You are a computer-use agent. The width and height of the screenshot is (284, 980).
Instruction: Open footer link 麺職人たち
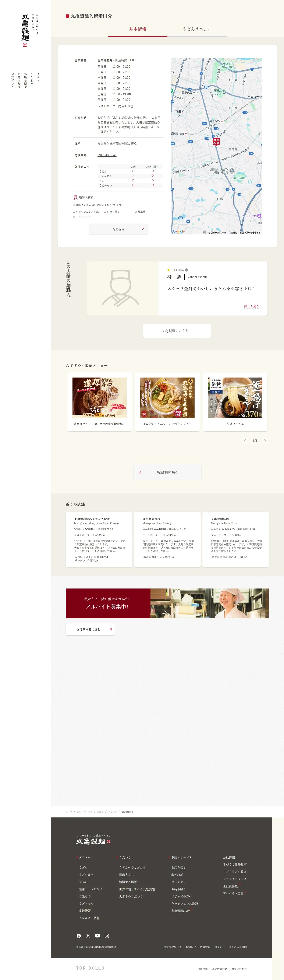[x=127, y=875]
